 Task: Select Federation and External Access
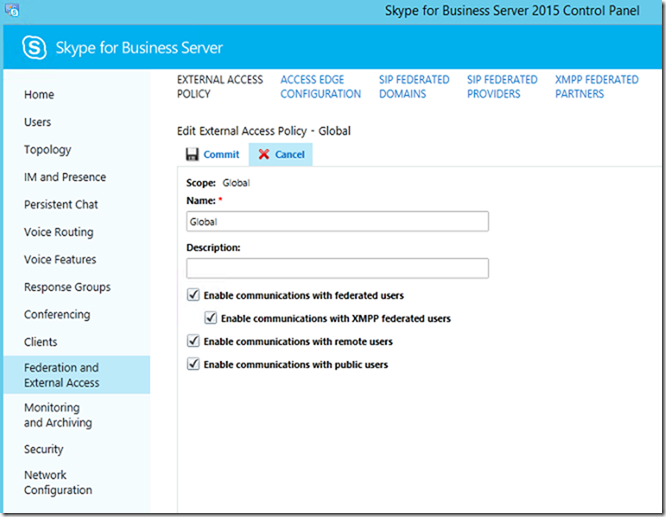(76, 375)
